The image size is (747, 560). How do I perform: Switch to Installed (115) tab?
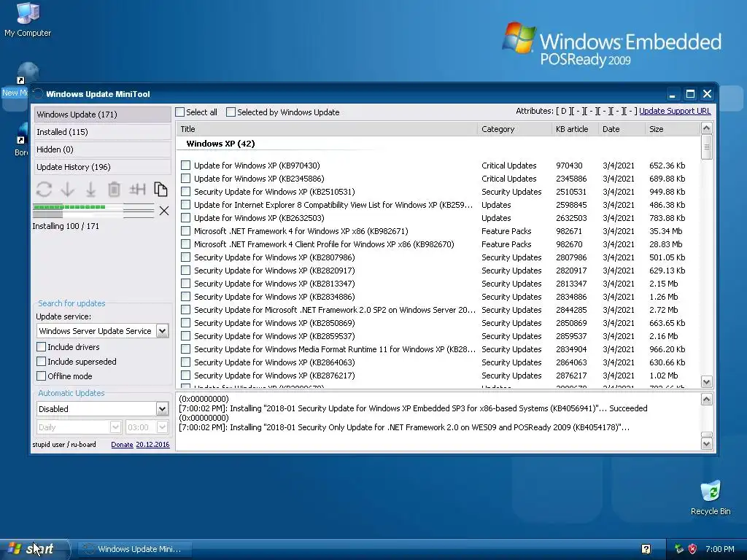click(102, 132)
